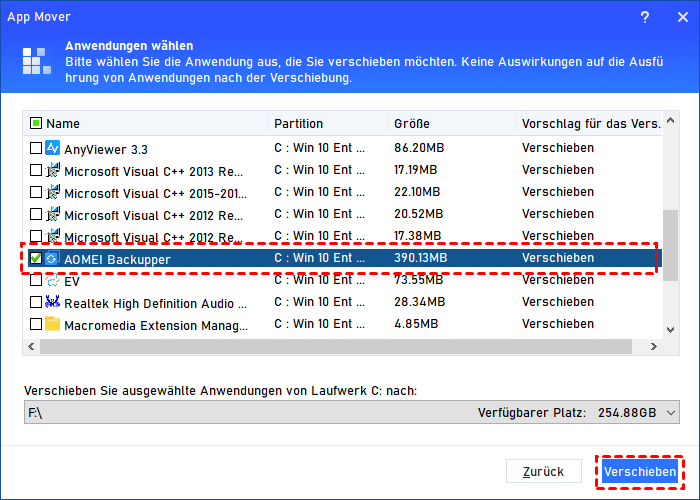This screenshot has height=500, width=700.
Task: Click the AnyViewer 3.3 app icon
Action: pyautogui.click(x=52, y=148)
